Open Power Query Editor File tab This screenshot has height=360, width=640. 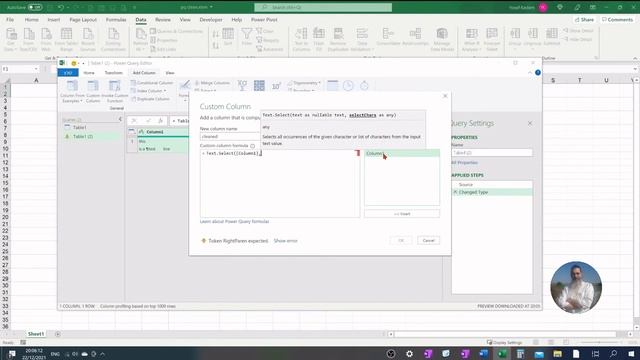[68, 73]
